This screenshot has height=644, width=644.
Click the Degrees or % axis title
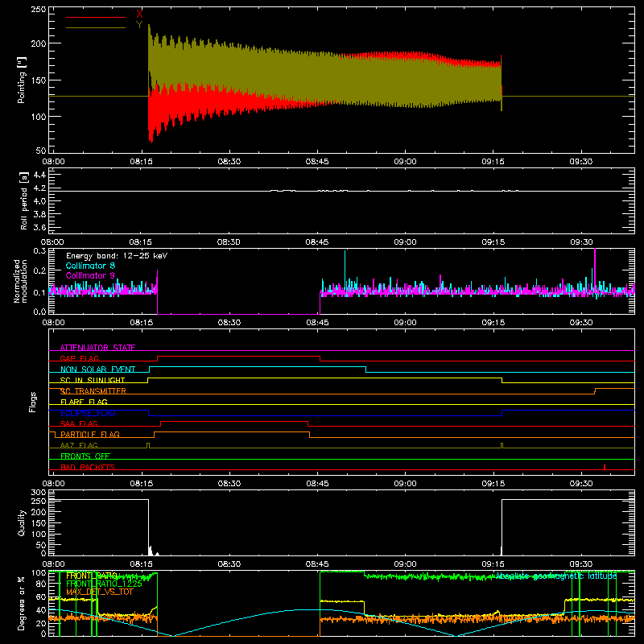pos(22,603)
